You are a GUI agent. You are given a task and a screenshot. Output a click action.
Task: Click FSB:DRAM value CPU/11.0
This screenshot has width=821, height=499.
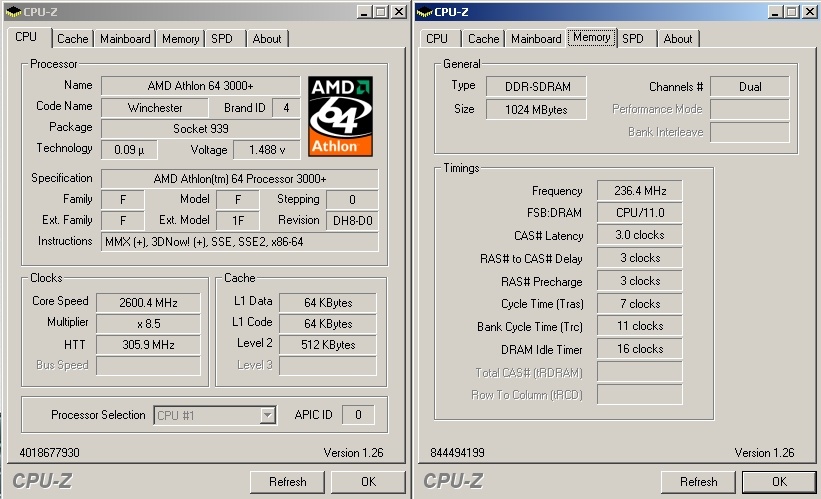(x=640, y=213)
